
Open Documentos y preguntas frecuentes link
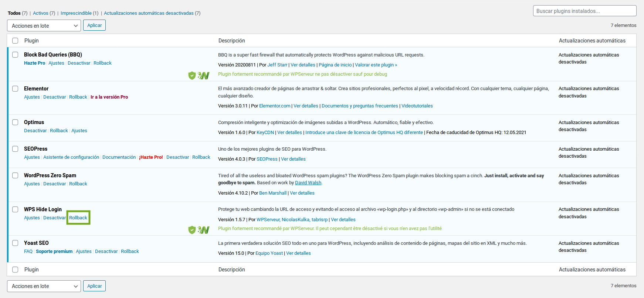click(360, 106)
